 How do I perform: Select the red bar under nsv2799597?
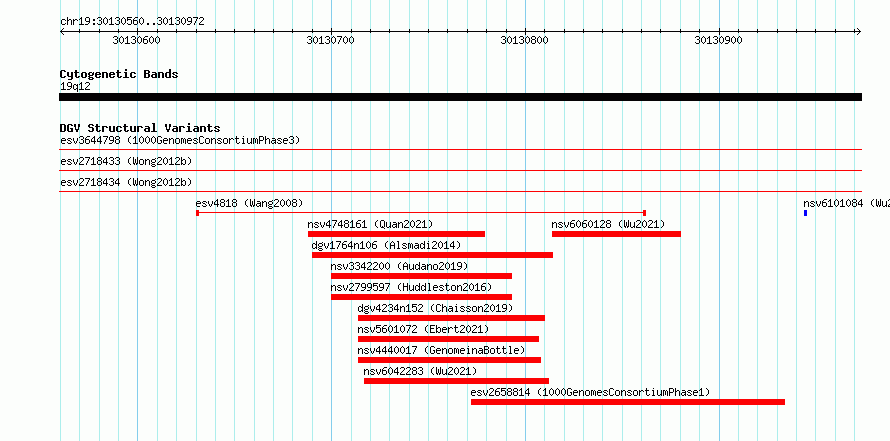coord(421,297)
